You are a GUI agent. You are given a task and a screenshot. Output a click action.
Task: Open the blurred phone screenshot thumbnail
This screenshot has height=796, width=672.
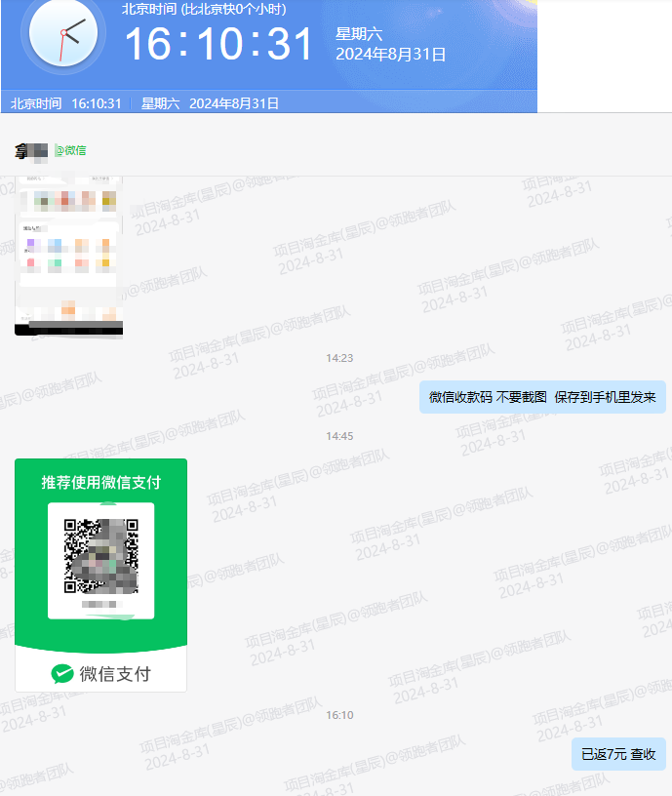tap(68, 256)
